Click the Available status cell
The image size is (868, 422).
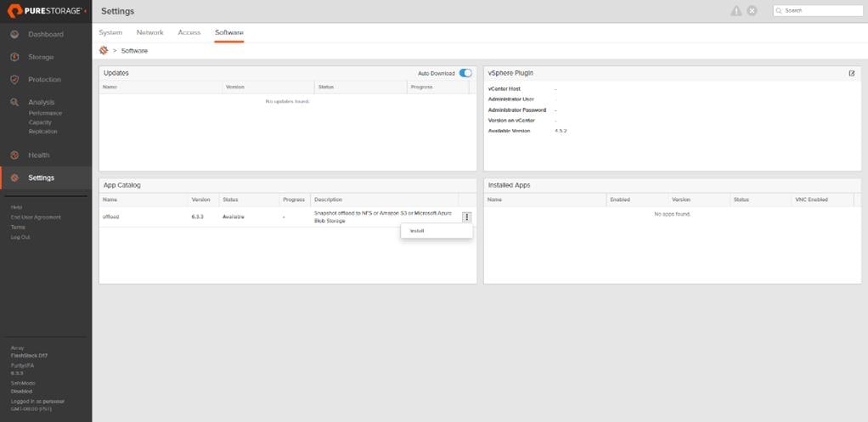(234, 217)
